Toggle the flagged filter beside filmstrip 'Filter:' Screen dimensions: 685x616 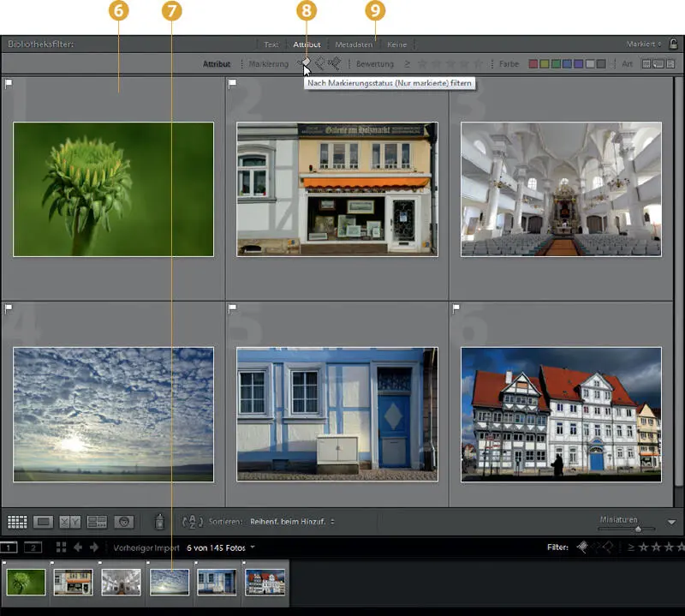tap(582, 547)
